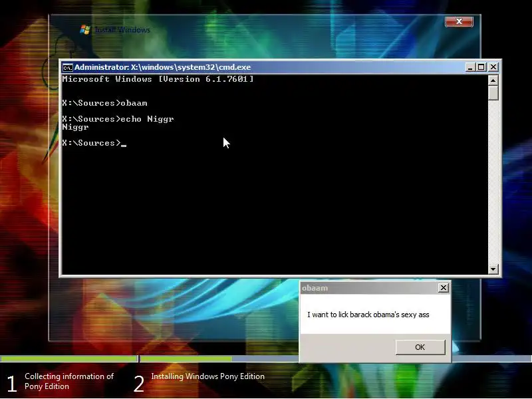Close the obaam message dialog with its X

[x=443, y=288]
